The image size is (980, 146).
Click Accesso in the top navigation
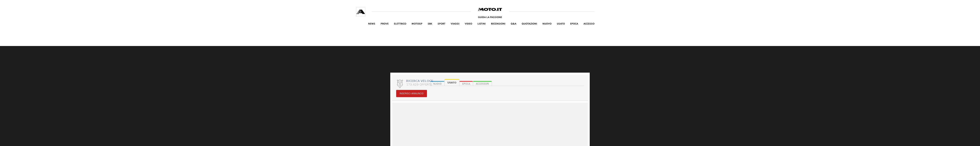tap(589, 24)
